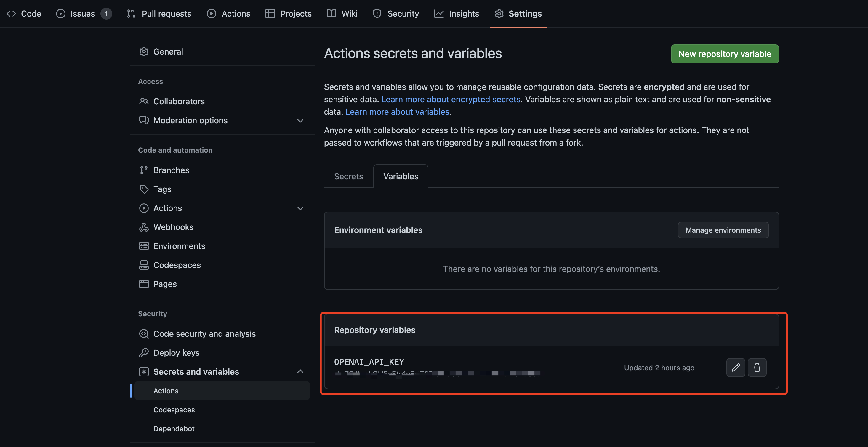Click the General gear icon in sidebar

coord(144,52)
